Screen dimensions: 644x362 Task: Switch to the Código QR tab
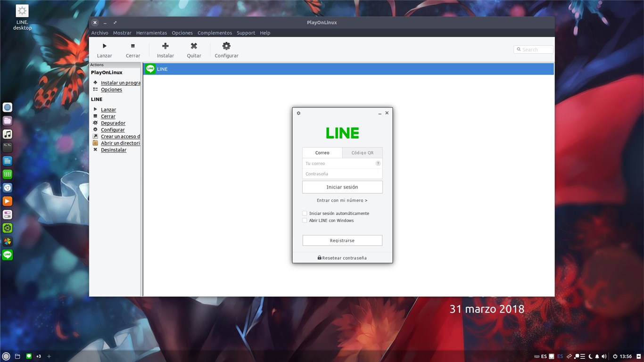coord(363,153)
